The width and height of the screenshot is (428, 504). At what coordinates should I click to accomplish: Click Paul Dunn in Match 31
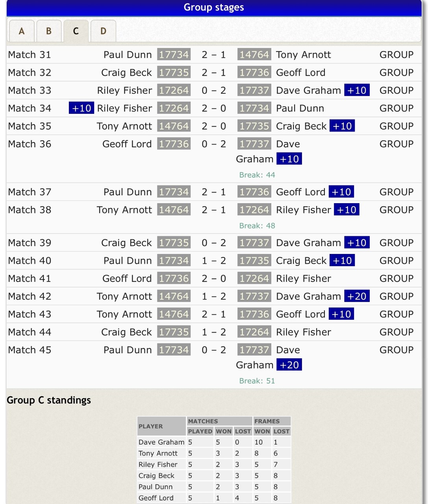coord(127,55)
